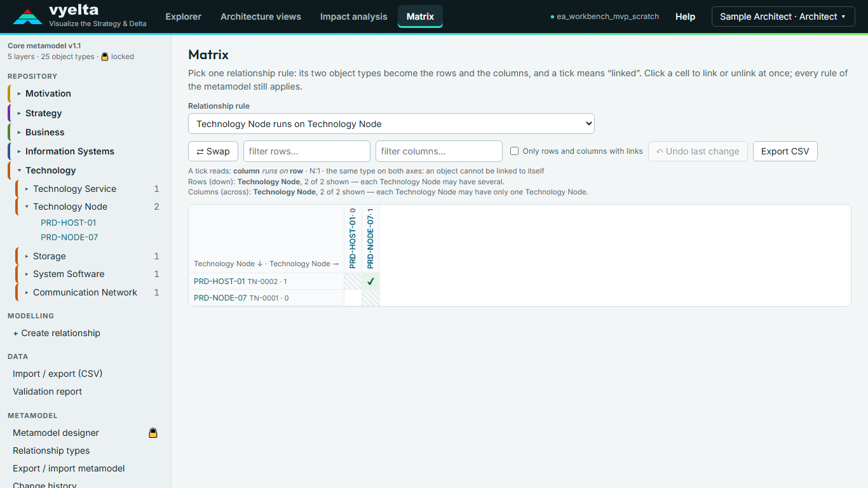The height and width of the screenshot is (488, 868).
Task: Focus the filter columns field
Action: (439, 151)
